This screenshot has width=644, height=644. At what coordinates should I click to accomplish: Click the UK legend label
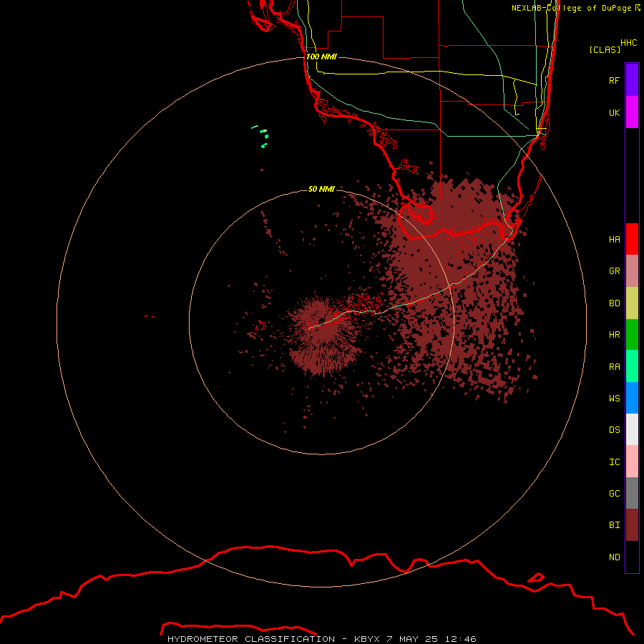[614, 112]
